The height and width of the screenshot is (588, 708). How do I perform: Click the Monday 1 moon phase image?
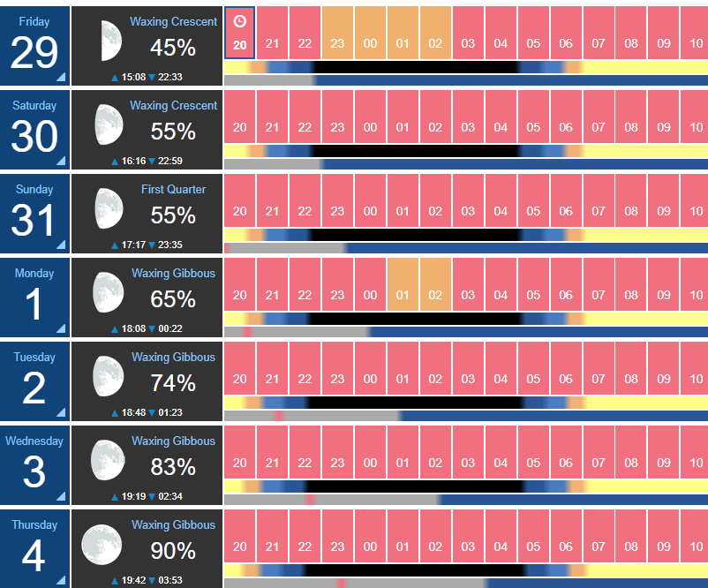[x=109, y=292]
